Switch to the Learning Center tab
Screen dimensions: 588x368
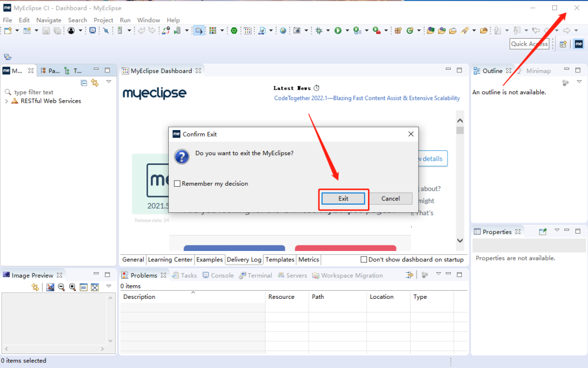tap(170, 259)
